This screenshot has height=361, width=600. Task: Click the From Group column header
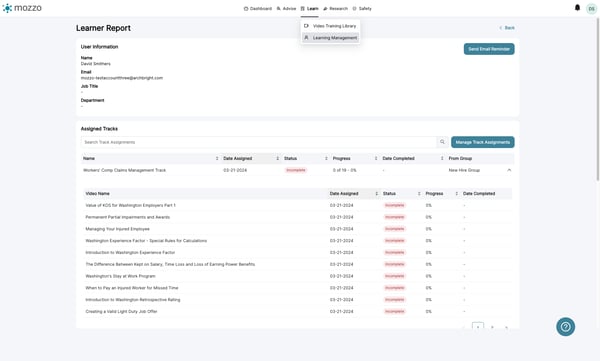click(460, 158)
